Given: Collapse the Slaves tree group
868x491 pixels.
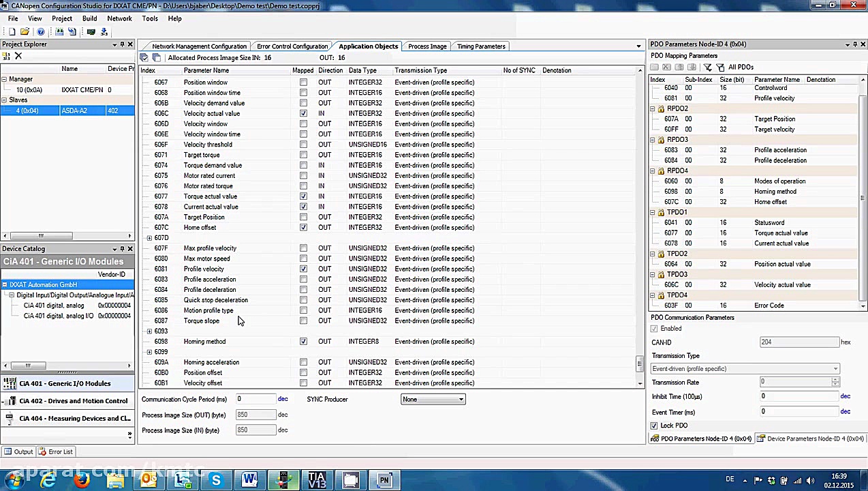Looking at the screenshot, I should [4, 100].
